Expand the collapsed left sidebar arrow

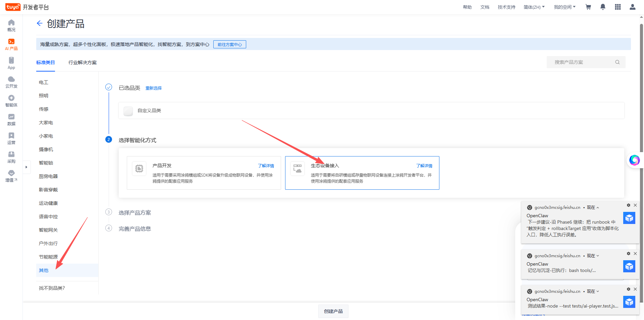(x=26, y=167)
